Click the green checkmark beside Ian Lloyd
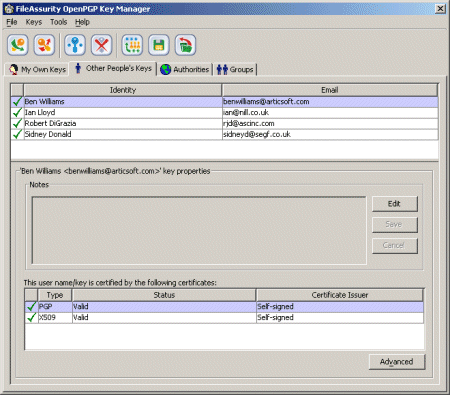Viewport: 450px width, 395px height. click(17, 113)
